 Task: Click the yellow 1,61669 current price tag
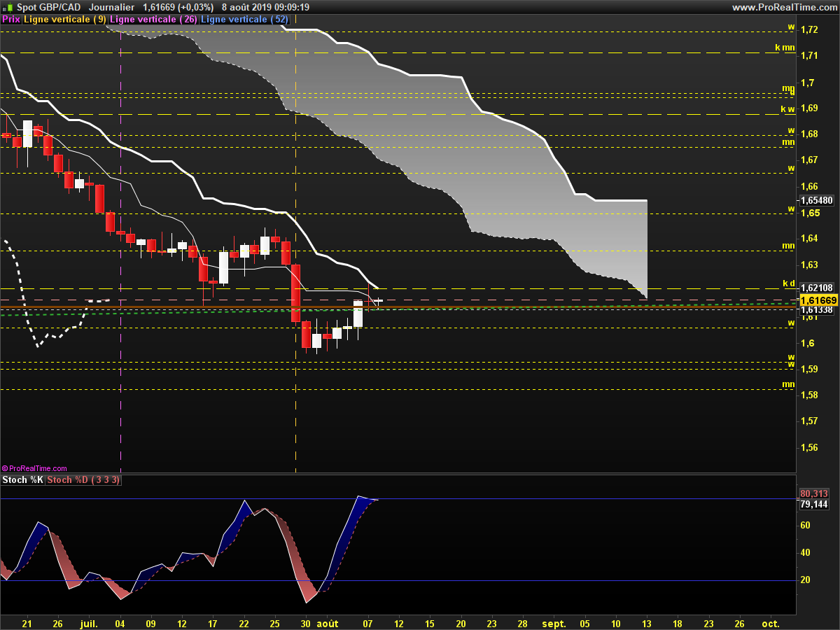point(819,300)
